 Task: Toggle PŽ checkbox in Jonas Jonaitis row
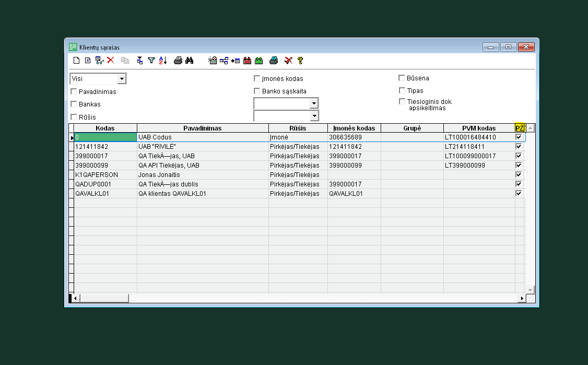pos(519,174)
